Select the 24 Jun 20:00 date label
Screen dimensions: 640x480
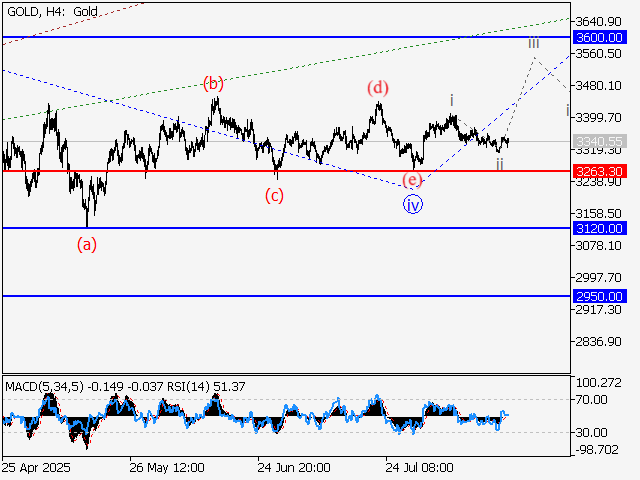click(x=294, y=467)
